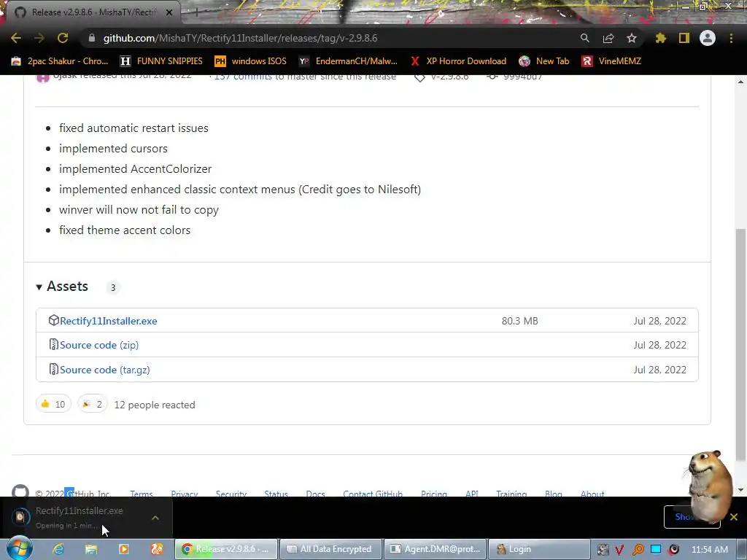This screenshot has height=560, width=747.
Task: Click the archive icon beside Source code (tar.gz)
Action: [x=54, y=369]
